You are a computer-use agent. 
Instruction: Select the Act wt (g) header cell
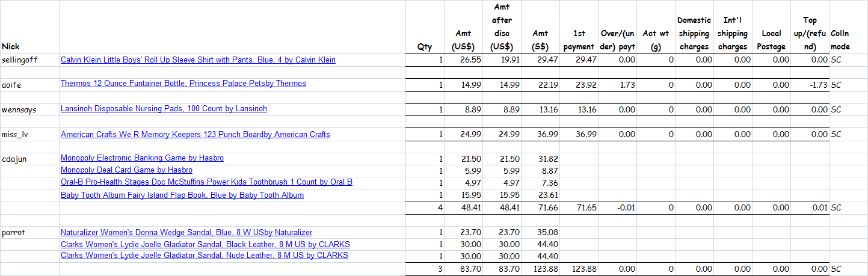[656, 27]
